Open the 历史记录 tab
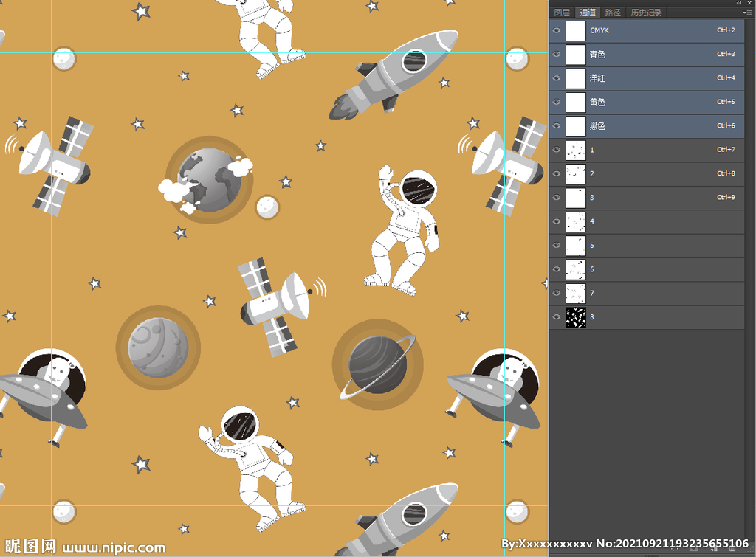This screenshot has width=756, height=557. pyautogui.click(x=646, y=13)
